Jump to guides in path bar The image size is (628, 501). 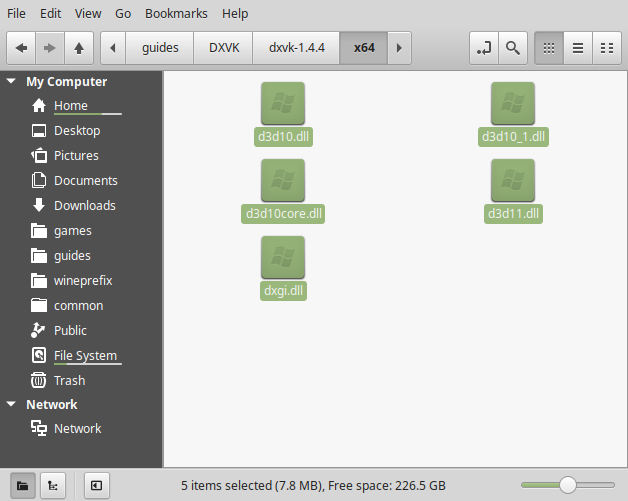pos(160,48)
